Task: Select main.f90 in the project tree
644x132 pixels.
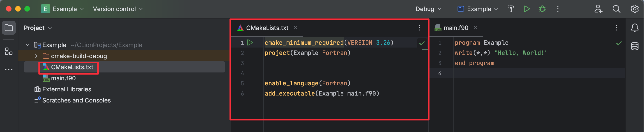Action: tap(63, 78)
